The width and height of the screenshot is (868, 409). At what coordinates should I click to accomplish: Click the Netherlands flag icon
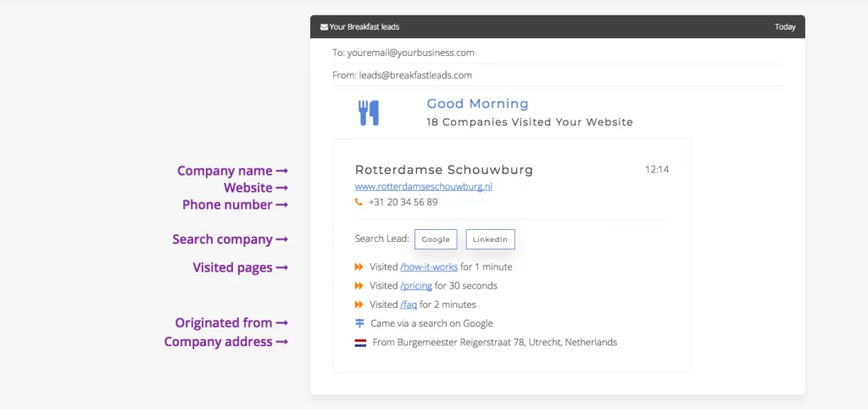click(x=360, y=343)
